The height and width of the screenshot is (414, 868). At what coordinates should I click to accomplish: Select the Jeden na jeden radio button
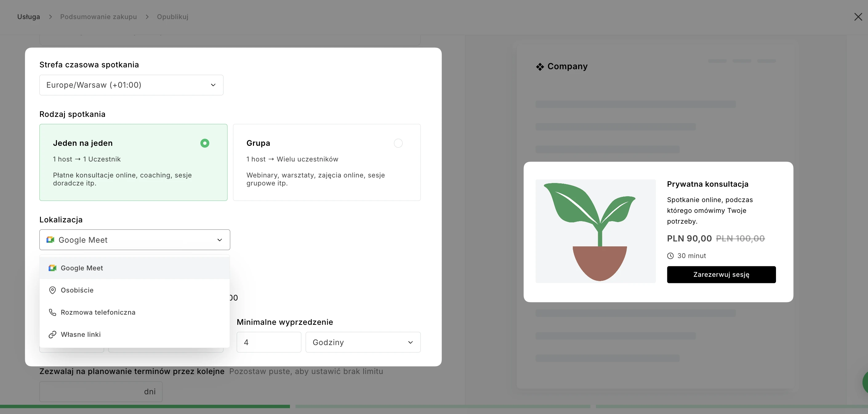click(204, 143)
